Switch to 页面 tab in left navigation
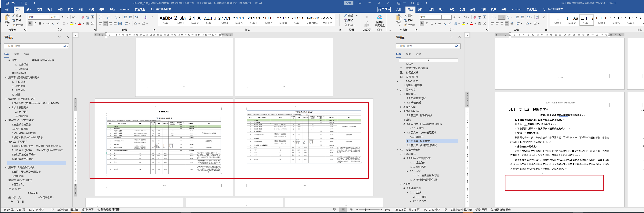This screenshot has height=213, width=644. (x=17, y=54)
